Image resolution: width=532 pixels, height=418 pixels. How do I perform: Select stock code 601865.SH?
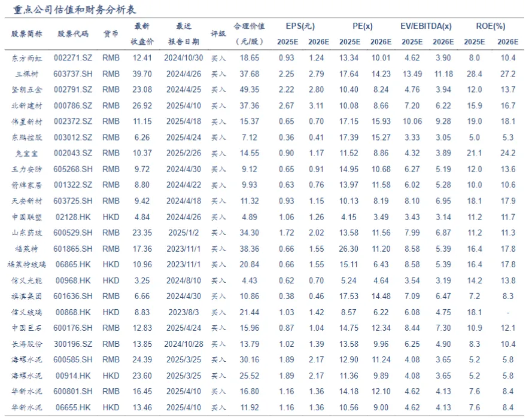tap(73, 249)
